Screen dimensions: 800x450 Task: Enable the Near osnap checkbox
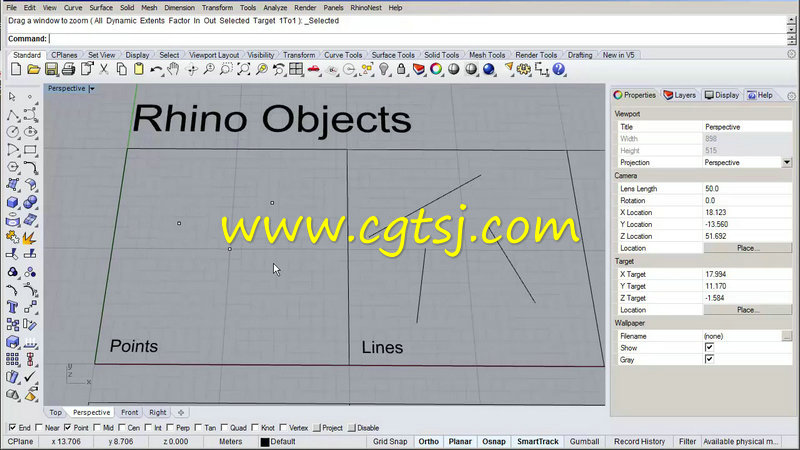[39, 428]
